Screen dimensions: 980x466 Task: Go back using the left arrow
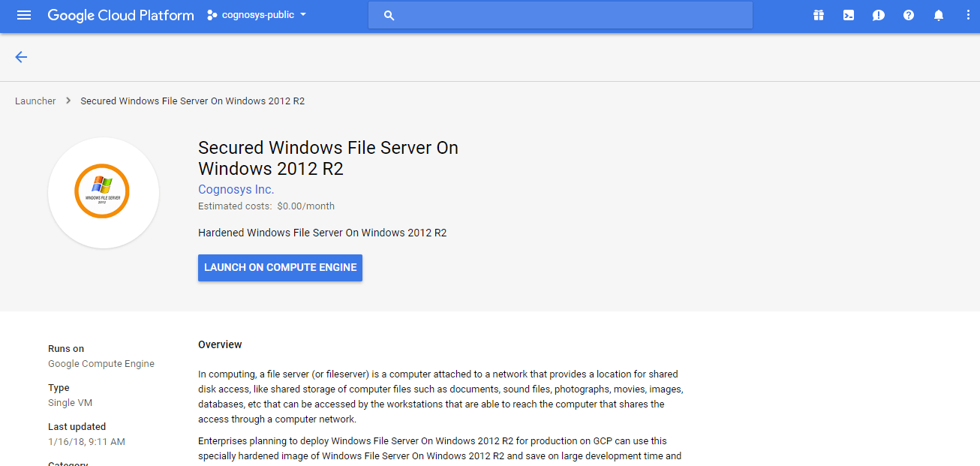(21, 57)
